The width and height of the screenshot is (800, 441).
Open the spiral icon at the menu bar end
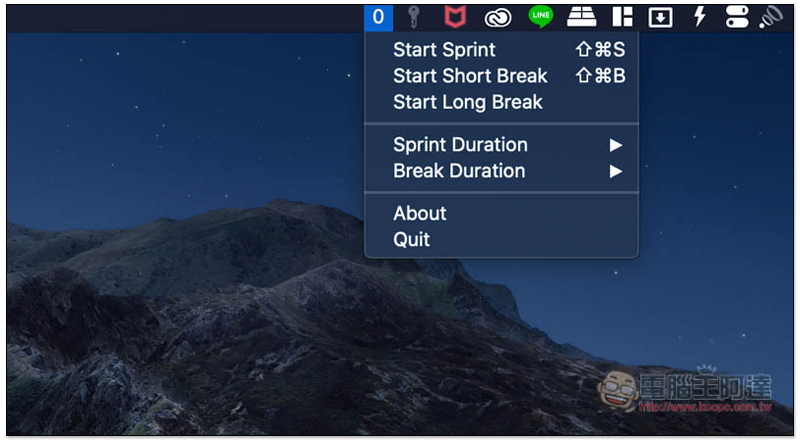pos(771,17)
